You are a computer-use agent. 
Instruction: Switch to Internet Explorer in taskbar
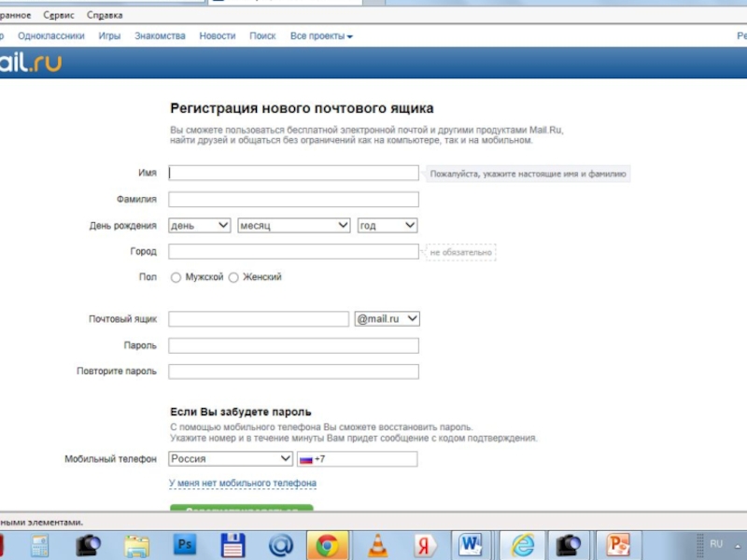tap(522, 545)
